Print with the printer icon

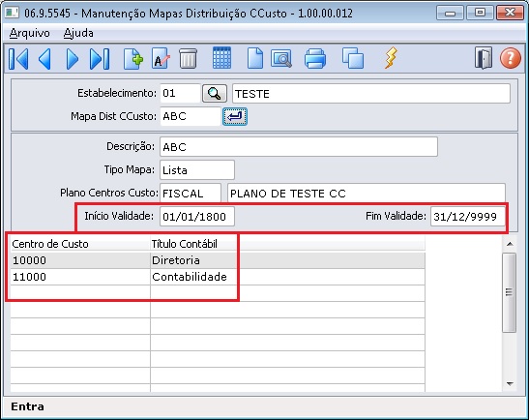coord(315,59)
